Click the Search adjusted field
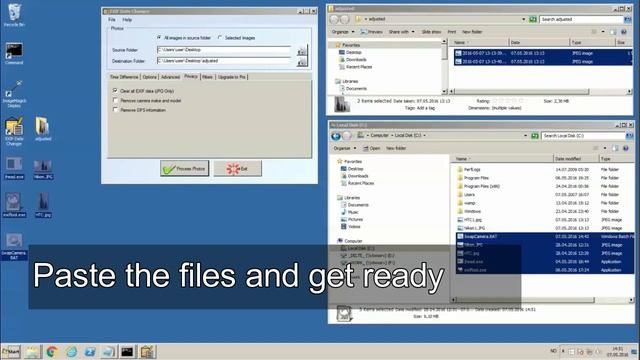The height and width of the screenshot is (360, 640). click(x=581, y=19)
